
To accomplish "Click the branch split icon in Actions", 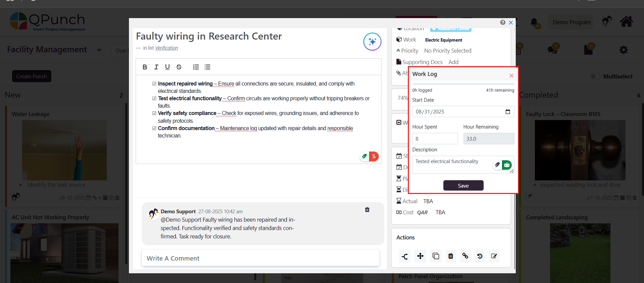I will click(x=405, y=257).
